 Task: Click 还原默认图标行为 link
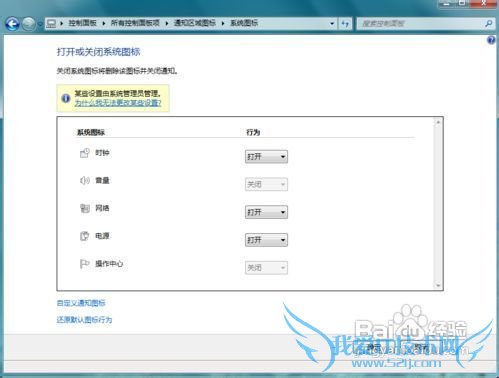click(84, 320)
